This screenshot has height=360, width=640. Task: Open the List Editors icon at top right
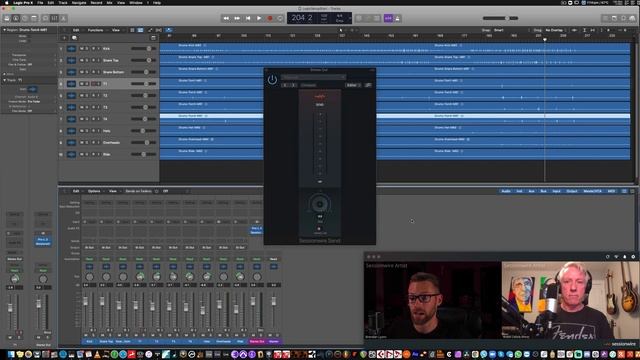point(605,18)
